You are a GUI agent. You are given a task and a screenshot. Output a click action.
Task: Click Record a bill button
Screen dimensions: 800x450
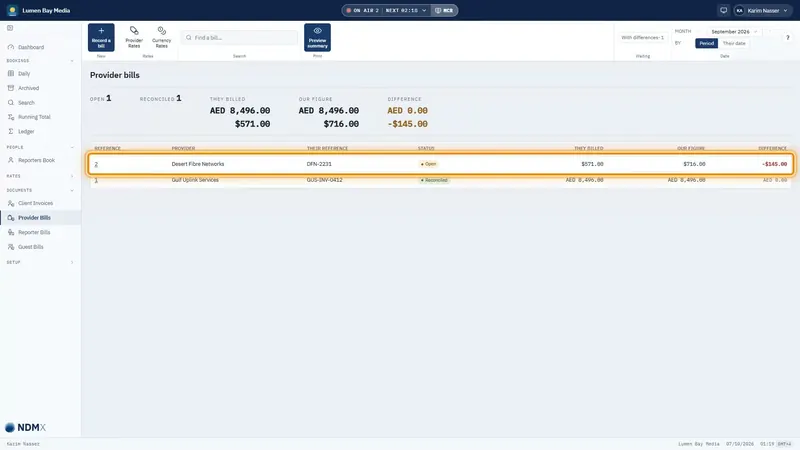[x=101, y=37]
